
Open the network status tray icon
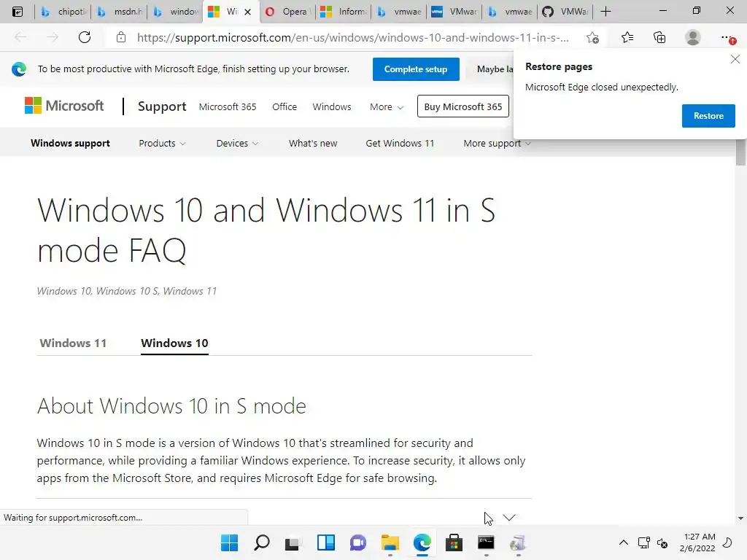(x=643, y=542)
